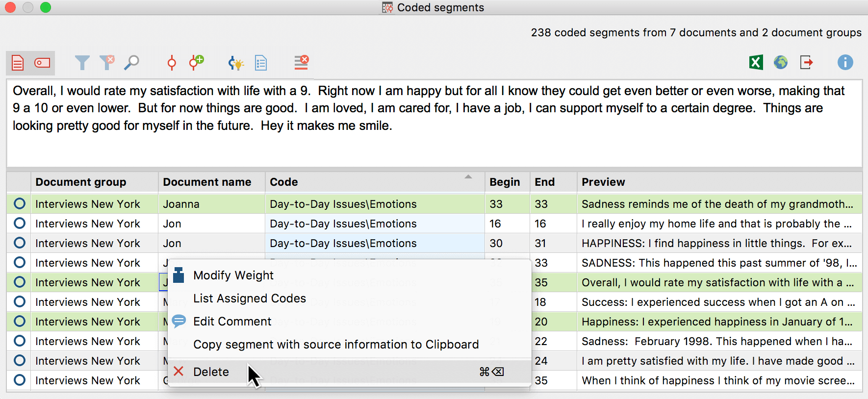Select Edit Comment menu entry
This screenshot has width=868, height=399.
point(232,322)
